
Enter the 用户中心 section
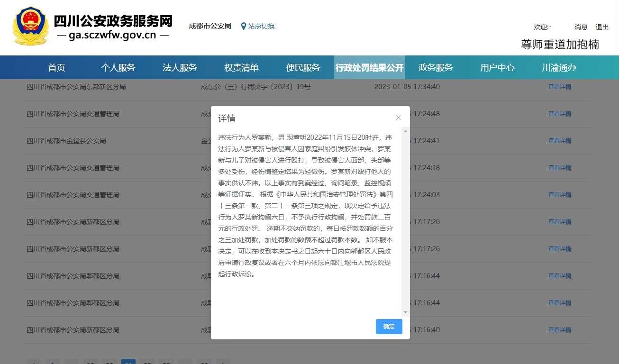[497, 67]
